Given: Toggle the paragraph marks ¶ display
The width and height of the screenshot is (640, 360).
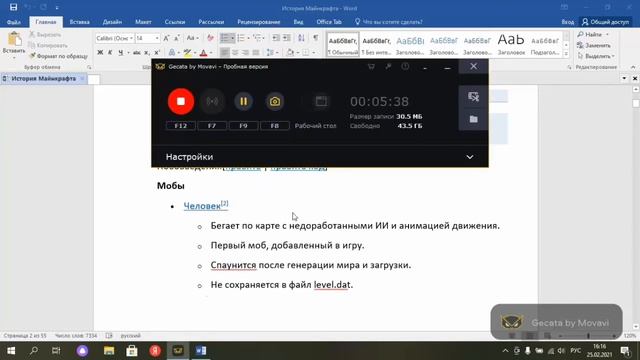Looking at the screenshot, I should click(316, 38).
